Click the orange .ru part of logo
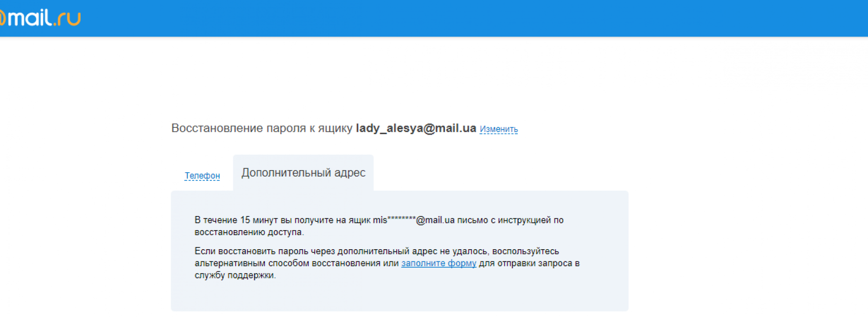The image size is (868, 317). click(x=68, y=19)
